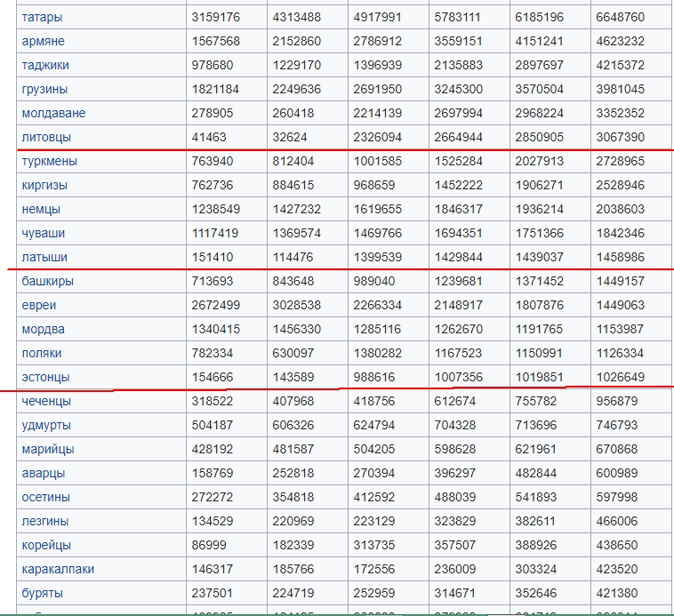
Task: Select value 1399539 in латыши row
Action: (x=377, y=257)
